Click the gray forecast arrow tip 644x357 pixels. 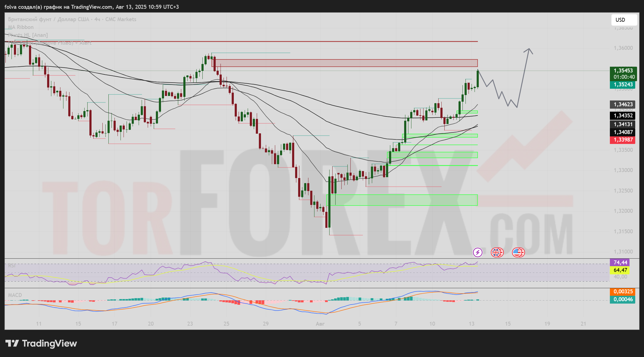pyautogui.click(x=529, y=49)
